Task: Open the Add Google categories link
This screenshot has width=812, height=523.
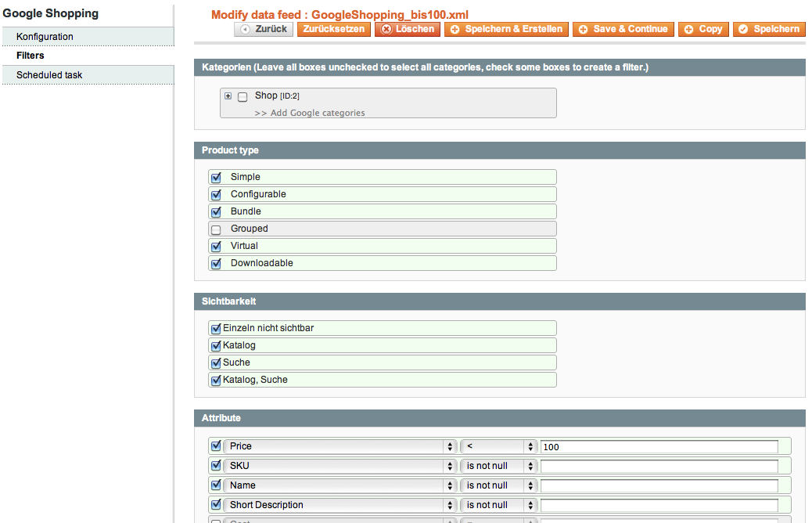Action: point(310,113)
